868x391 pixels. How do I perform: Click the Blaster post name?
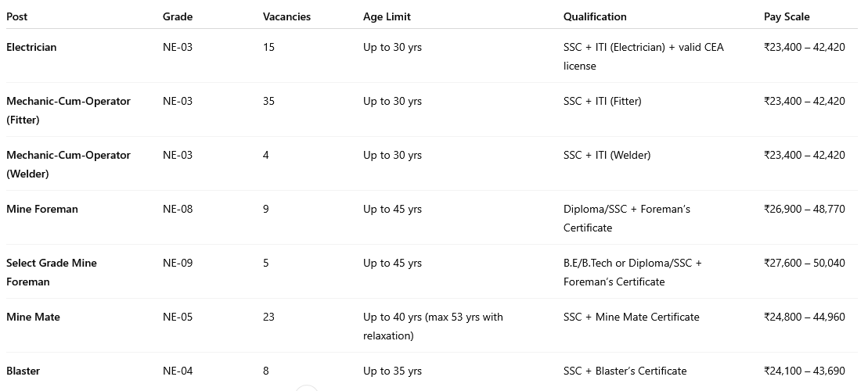[x=23, y=371]
